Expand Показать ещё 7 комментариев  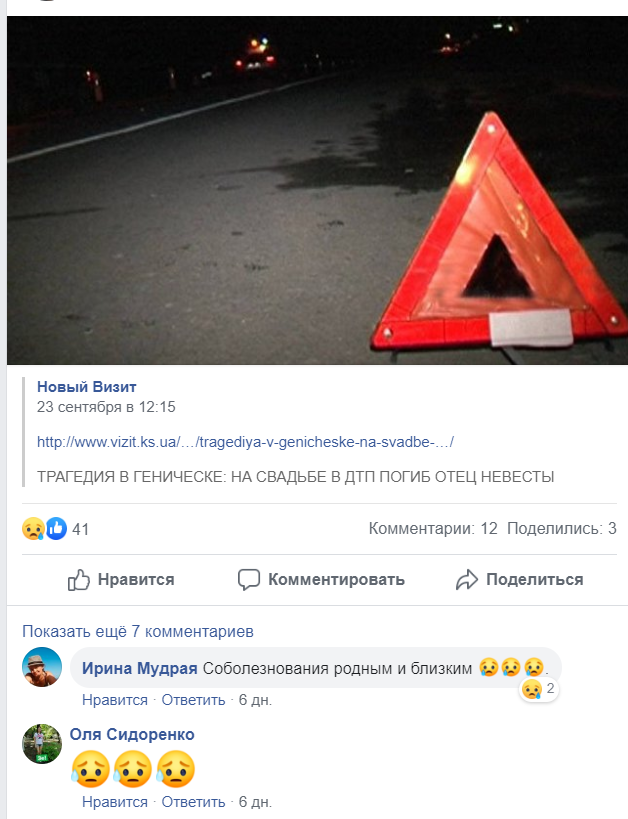click(138, 631)
